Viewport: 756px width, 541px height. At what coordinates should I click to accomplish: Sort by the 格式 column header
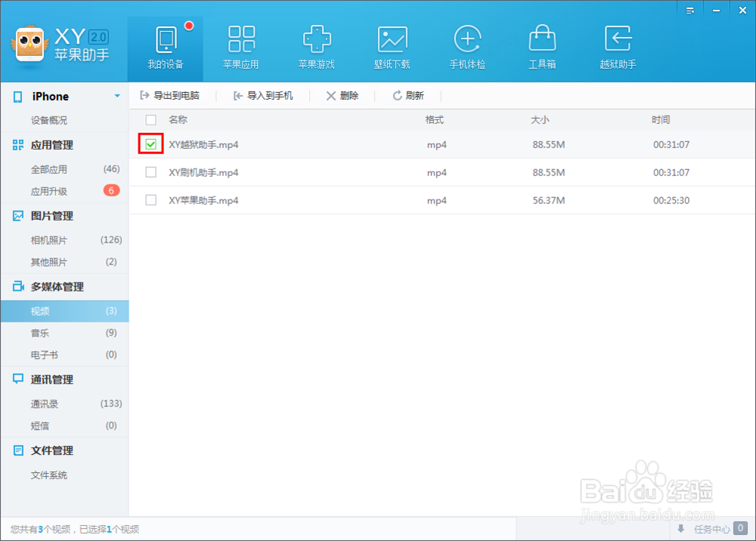pyautogui.click(x=435, y=119)
